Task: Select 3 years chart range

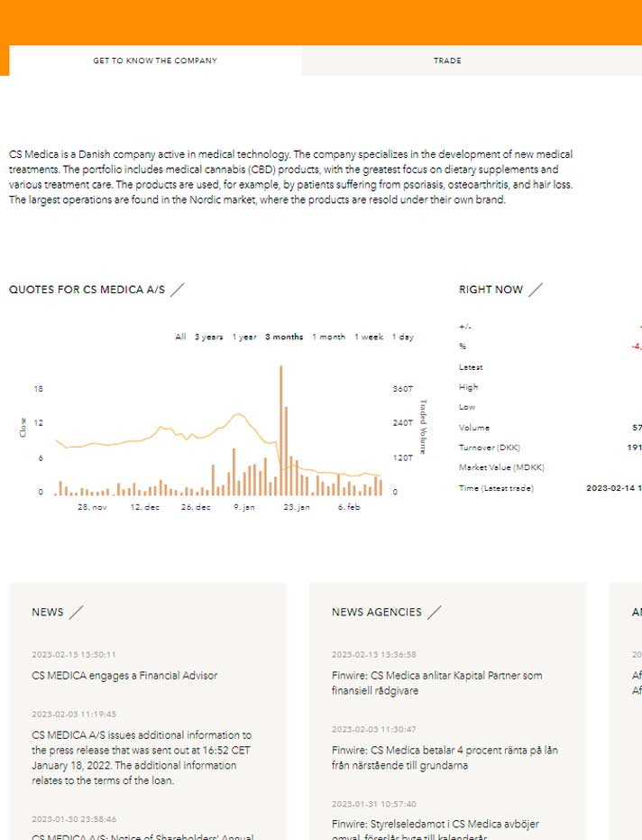Action: point(209,337)
